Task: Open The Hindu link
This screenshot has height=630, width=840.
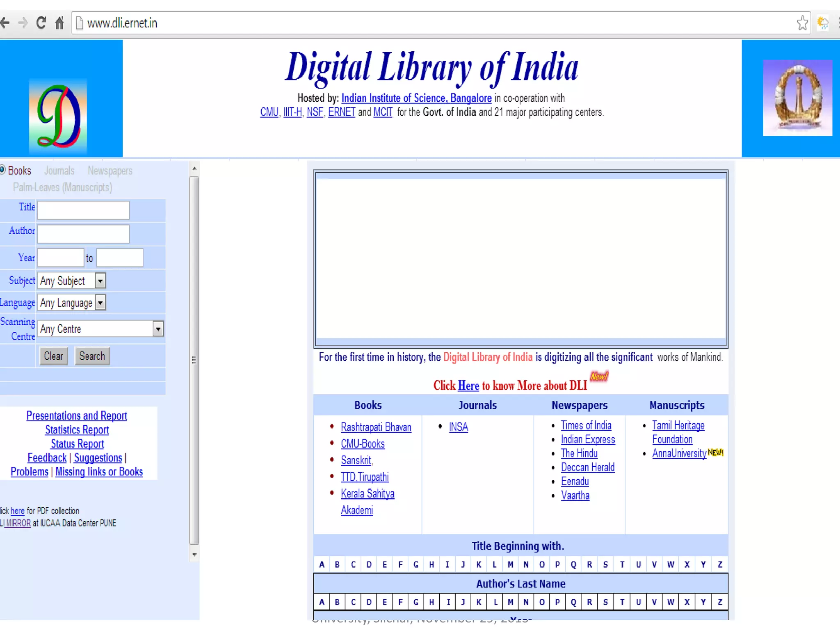Action: click(x=579, y=454)
